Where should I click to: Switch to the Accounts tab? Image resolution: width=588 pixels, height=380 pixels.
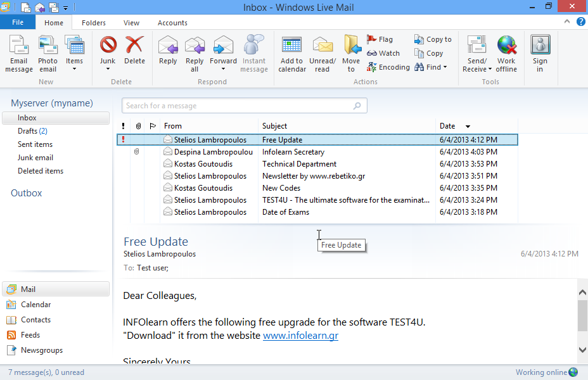tap(172, 23)
